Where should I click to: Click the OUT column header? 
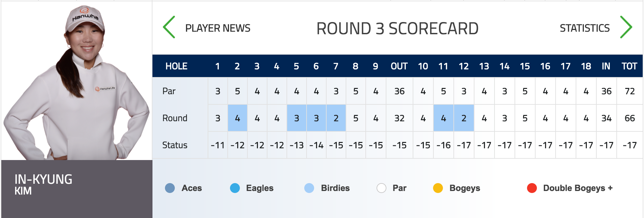tap(399, 66)
